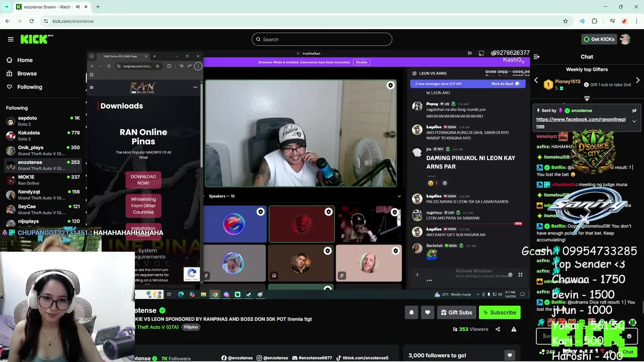Bookmark this page with the star
This screenshot has width=644, height=362.
click(566, 21)
